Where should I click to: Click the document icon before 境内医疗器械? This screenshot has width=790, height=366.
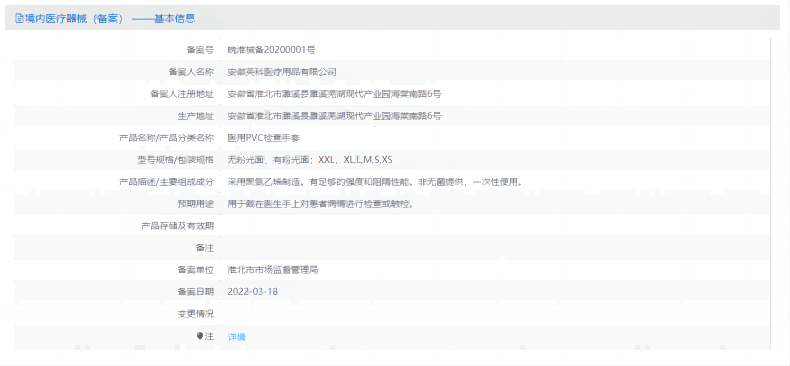[x=19, y=19]
